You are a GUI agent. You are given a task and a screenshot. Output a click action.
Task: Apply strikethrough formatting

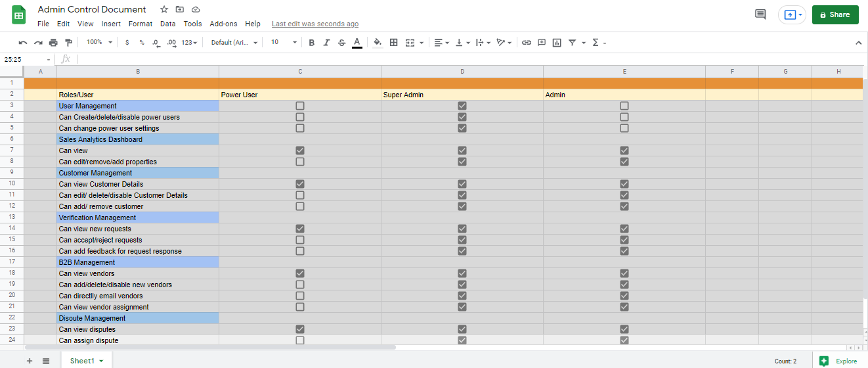click(x=341, y=43)
